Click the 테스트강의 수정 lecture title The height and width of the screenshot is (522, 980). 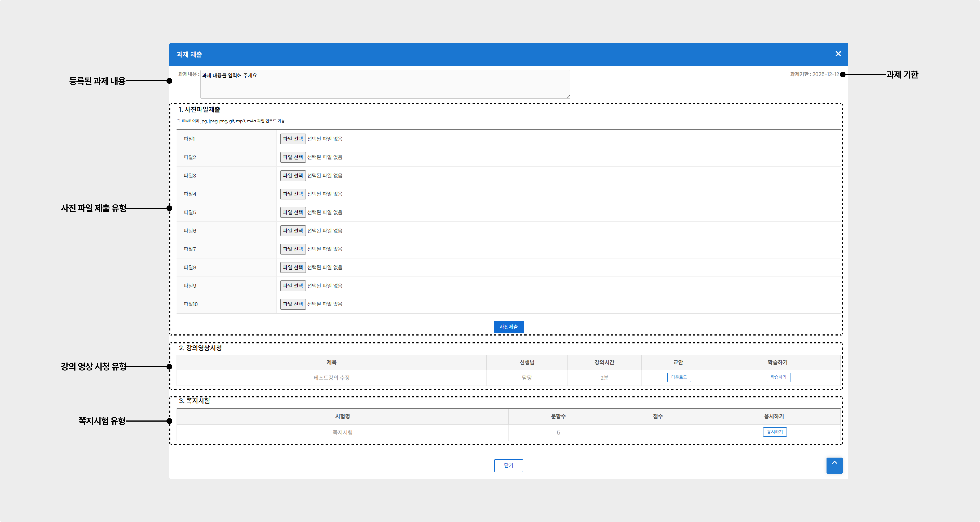pyautogui.click(x=331, y=377)
